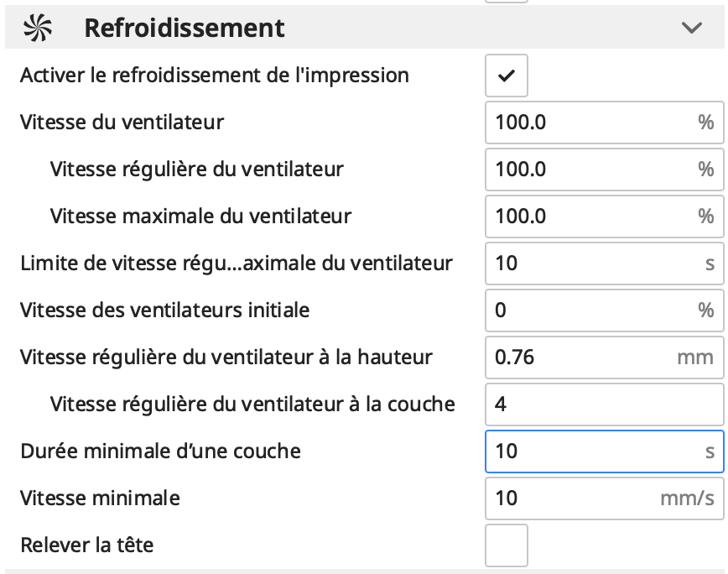Toggle Activer le refroidissement de l'impression checkbox
Image resolution: width=728 pixels, height=574 pixels.
click(507, 76)
